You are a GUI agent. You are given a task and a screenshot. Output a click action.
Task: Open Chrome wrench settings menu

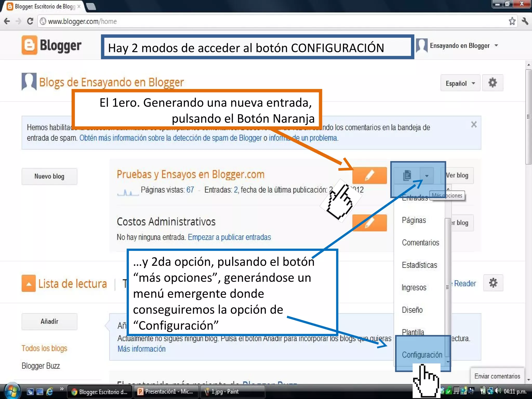pyautogui.click(x=525, y=21)
